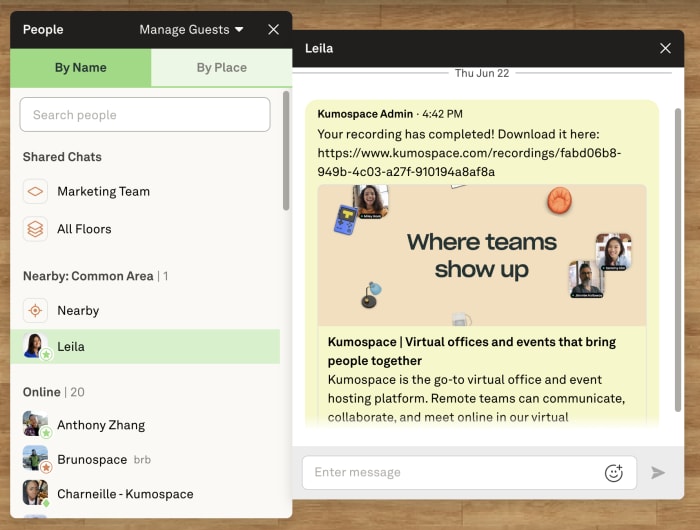This screenshot has height=530, width=700.
Task: Open the emoji picker in message box
Action: pyautogui.click(x=613, y=473)
